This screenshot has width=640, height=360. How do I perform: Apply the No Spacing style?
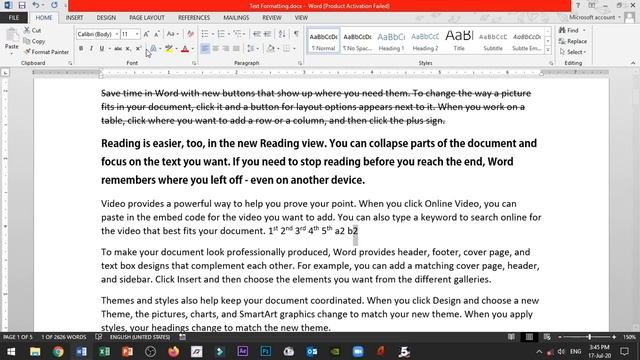(x=357, y=41)
